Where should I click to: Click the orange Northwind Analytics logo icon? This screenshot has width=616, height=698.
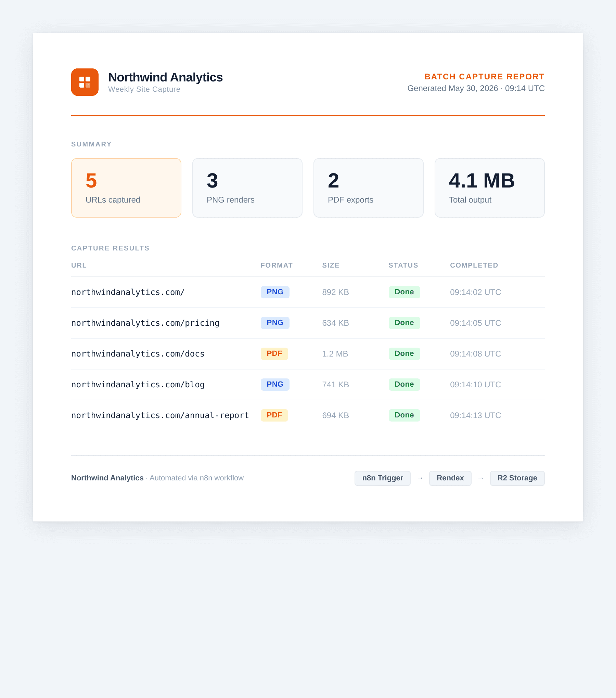coord(85,82)
